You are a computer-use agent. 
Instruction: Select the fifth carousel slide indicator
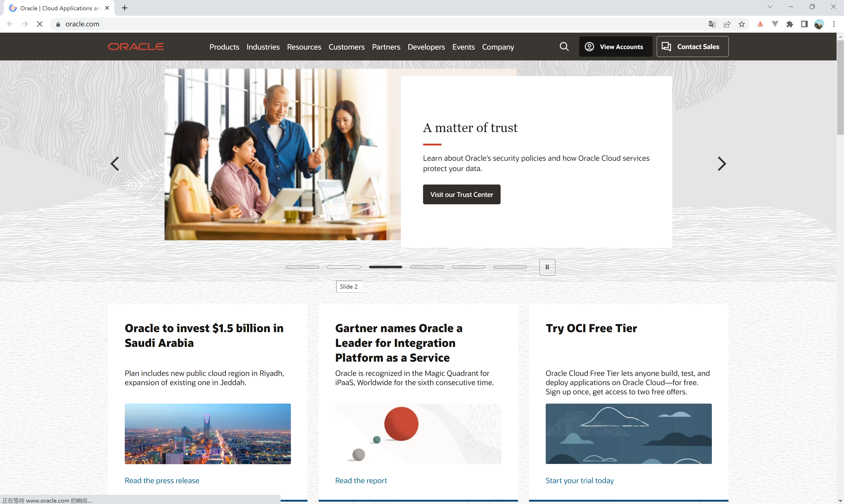(468, 267)
